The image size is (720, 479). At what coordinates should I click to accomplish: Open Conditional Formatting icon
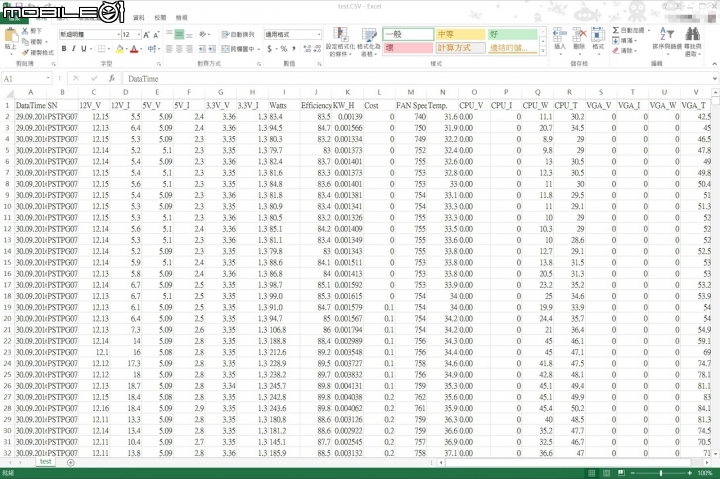click(x=340, y=35)
